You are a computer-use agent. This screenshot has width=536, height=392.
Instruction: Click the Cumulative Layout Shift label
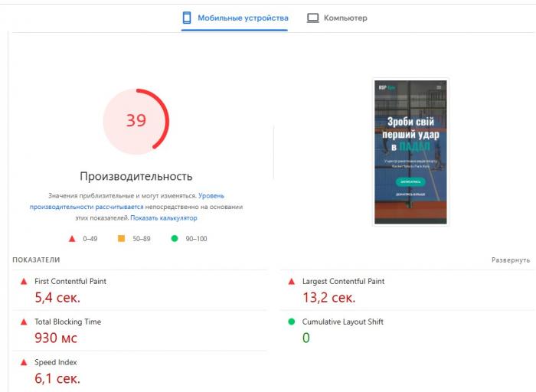tap(343, 322)
